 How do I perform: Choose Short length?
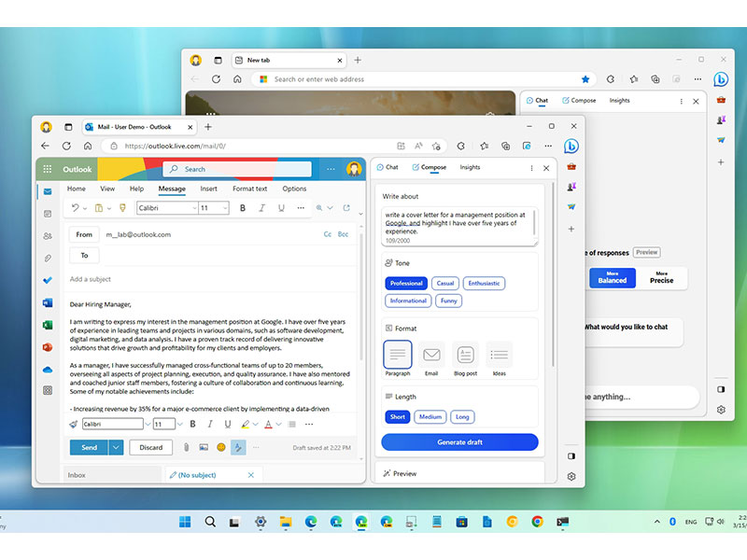398,417
